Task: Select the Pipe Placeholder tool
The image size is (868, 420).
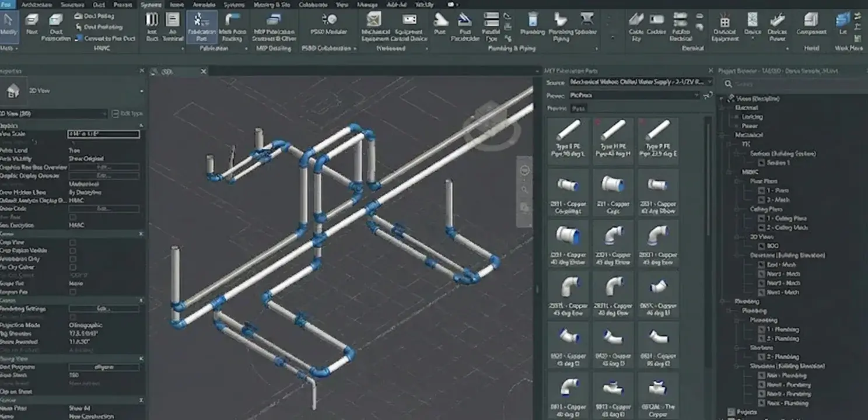Action: (465, 27)
